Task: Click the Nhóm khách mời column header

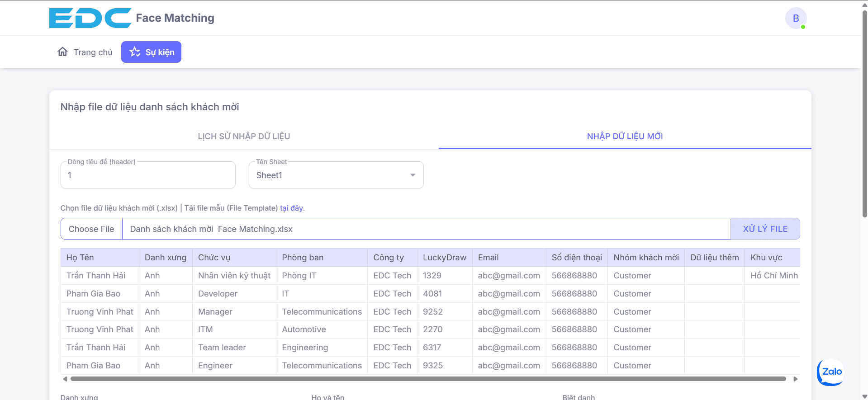Action: click(646, 258)
